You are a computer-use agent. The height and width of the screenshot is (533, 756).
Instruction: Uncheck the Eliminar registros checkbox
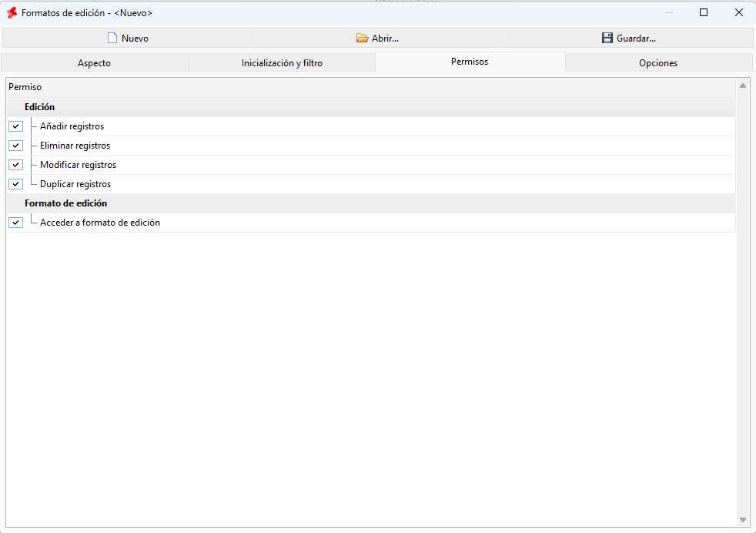coord(16,146)
